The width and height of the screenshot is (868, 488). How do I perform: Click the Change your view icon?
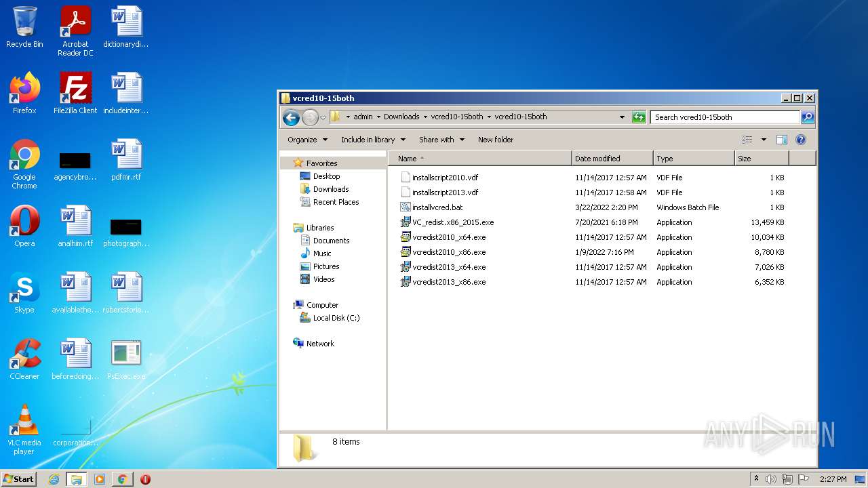(747, 140)
